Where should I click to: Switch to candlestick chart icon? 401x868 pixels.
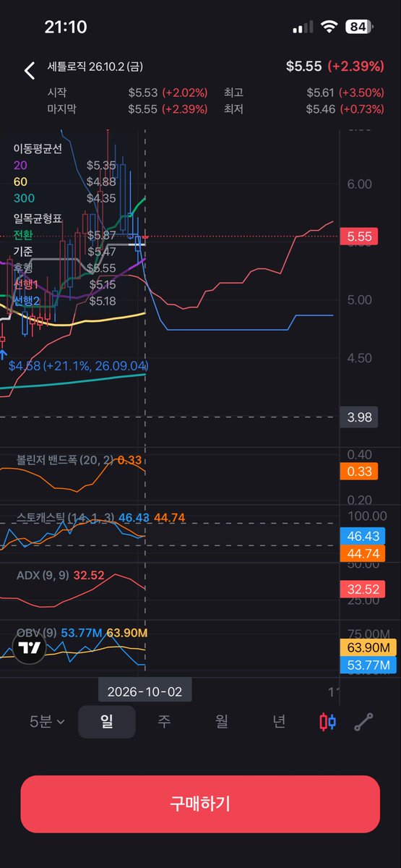pos(327,722)
